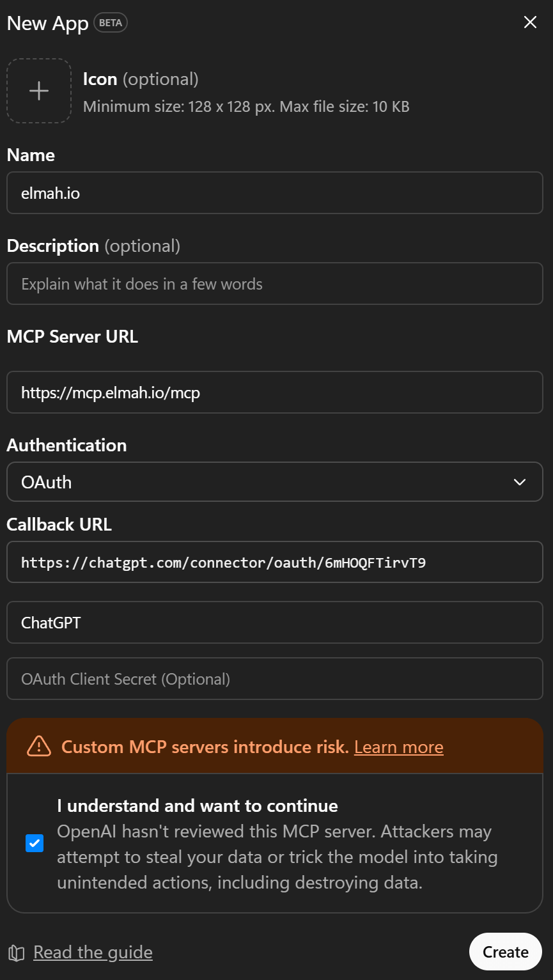The height and width of the screenshot is (980, 553).
Task: Open the Authentication dropdown showing OAuth
Action: pyautogui.click(x=275, y=481)
